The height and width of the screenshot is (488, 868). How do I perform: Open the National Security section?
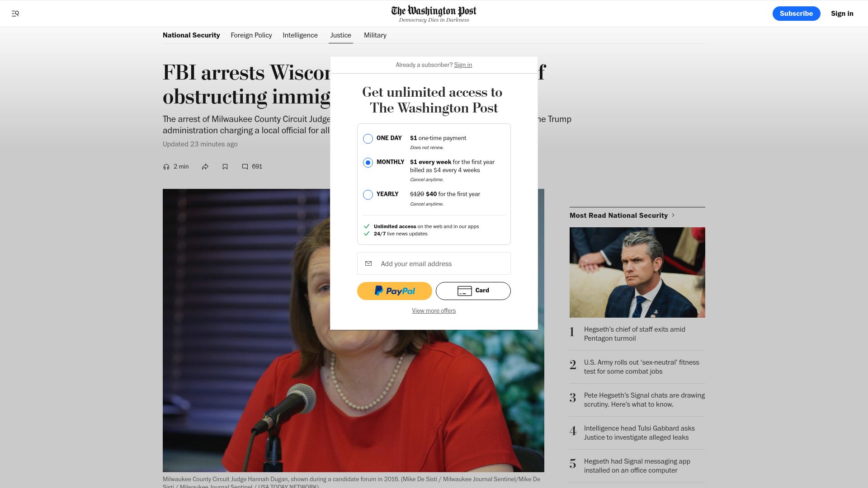point(191,35)
